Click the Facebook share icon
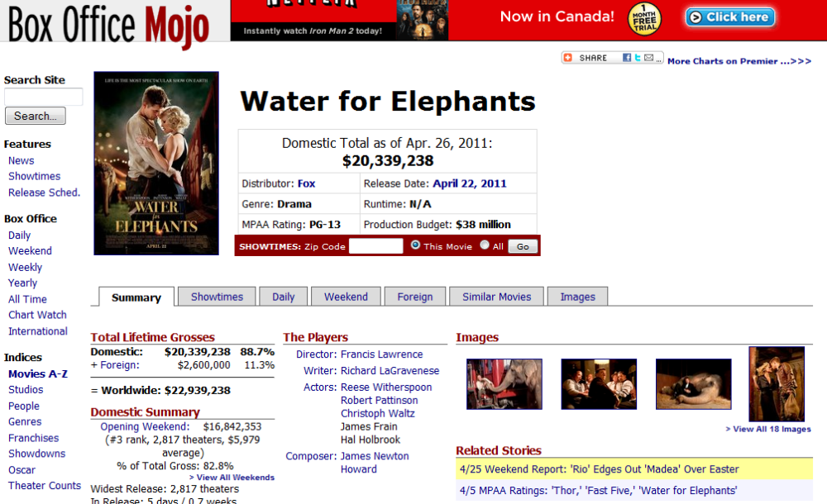Screen dimensions: 827x504 [627, 58]
